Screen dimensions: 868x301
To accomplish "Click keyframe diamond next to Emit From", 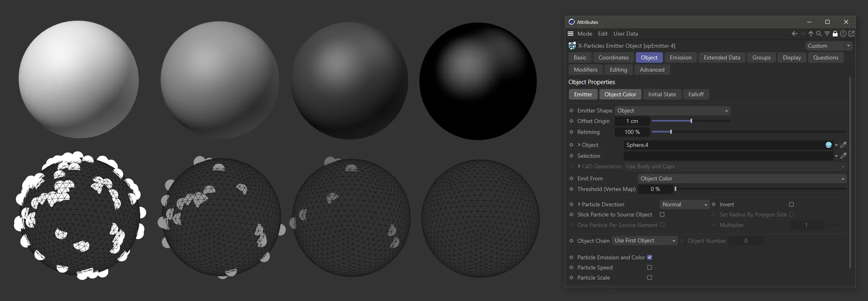I will (x=571, y=178).
